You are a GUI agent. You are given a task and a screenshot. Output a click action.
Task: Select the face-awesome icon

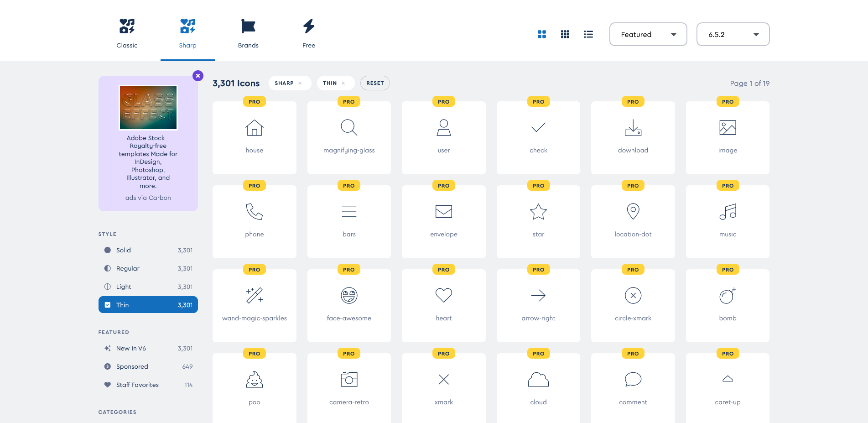[349, 305]
